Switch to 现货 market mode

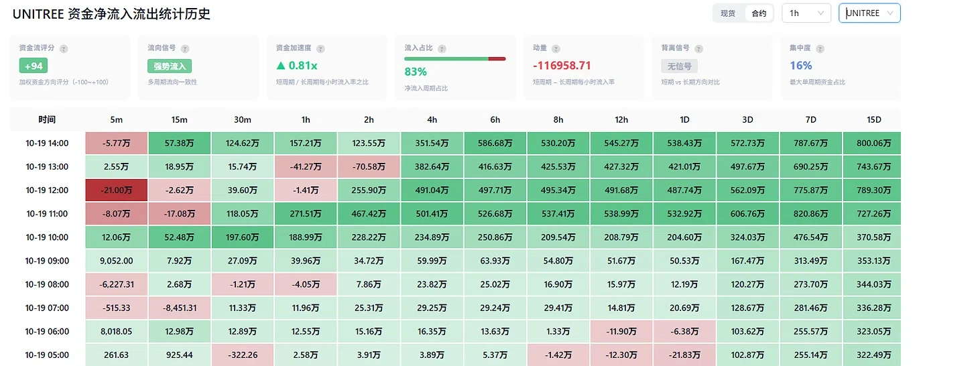[728, 13]
